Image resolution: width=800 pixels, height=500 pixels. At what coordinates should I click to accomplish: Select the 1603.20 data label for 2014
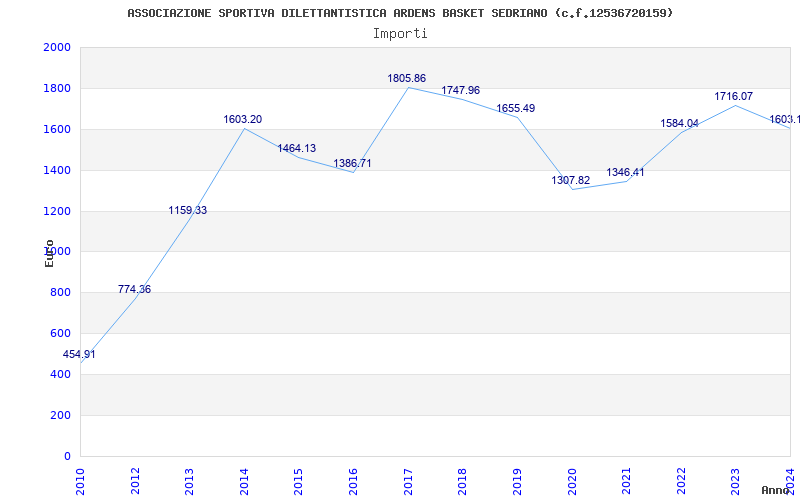pos(243,119)
